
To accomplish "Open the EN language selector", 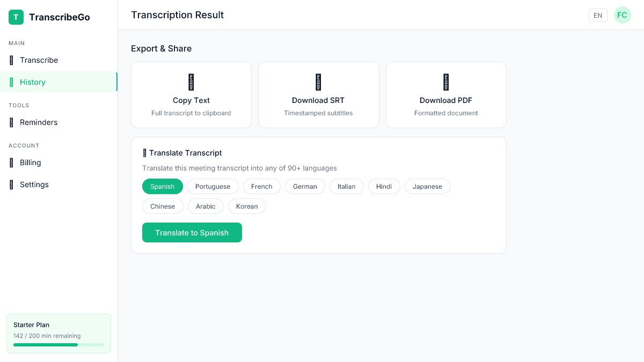I will [598, 15].
